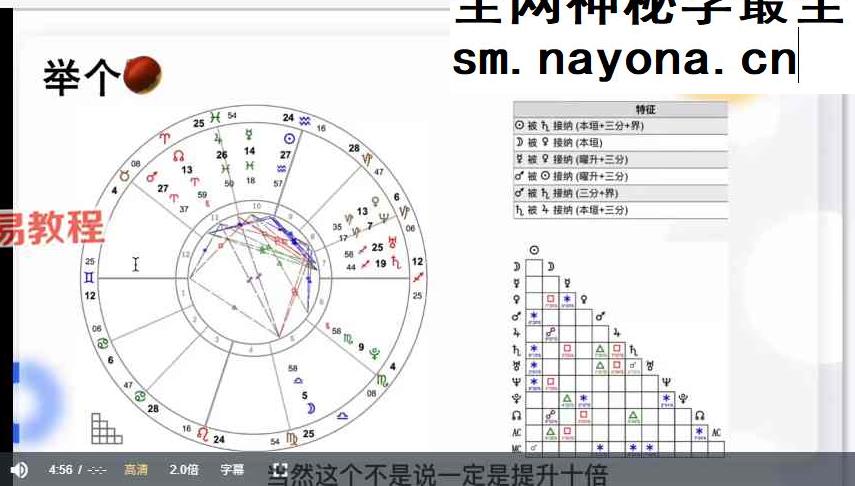Click the Leo sign at the wheel bottom
The image size is (855, 486).
(203, 434)
